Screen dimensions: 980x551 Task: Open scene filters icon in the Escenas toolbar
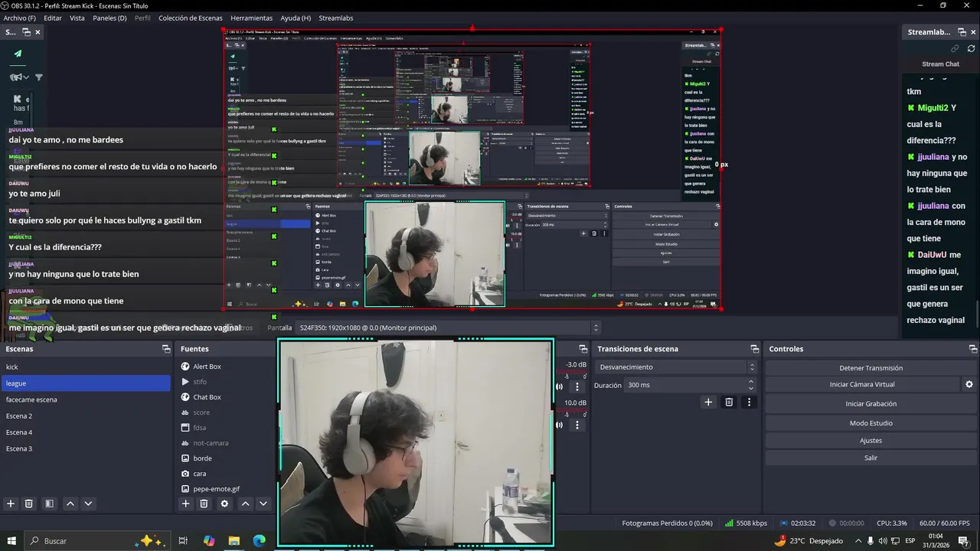tap(49, 504)
